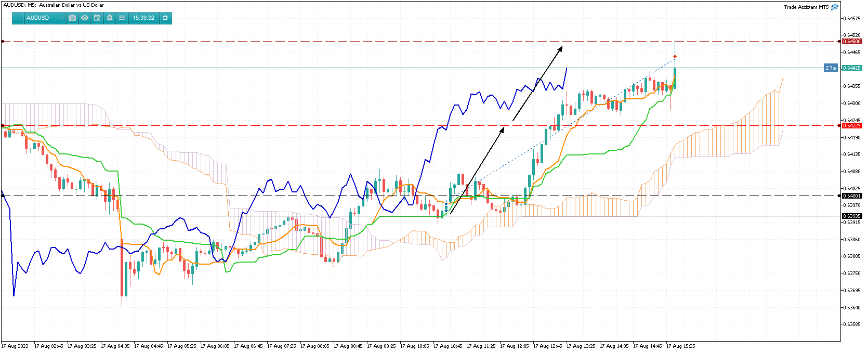This screenshot has height=352, width=868.
Task: Click the left anchor handle of 0.64229 line
Action: click(3, 125)
